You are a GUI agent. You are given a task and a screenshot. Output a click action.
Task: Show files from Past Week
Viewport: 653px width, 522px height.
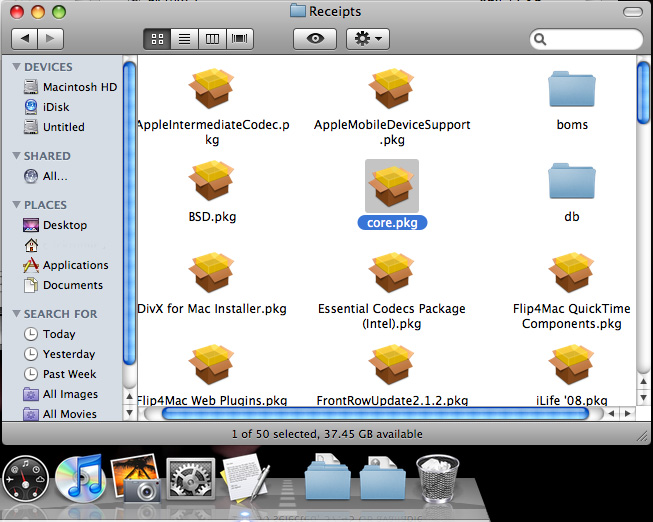coord(60,374)
